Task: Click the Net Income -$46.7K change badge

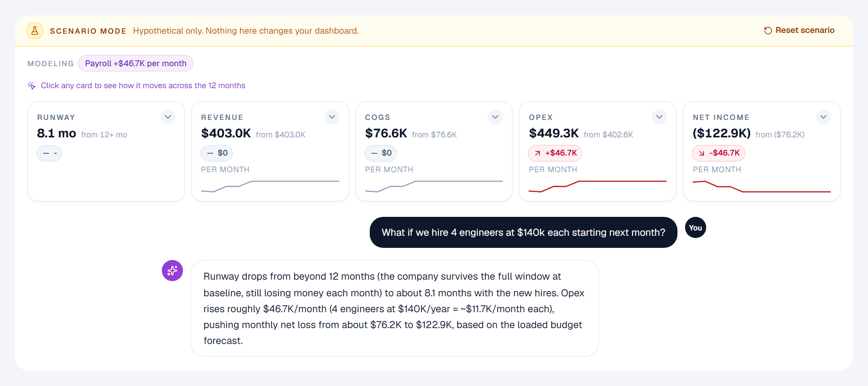Action: coord(719,153)
